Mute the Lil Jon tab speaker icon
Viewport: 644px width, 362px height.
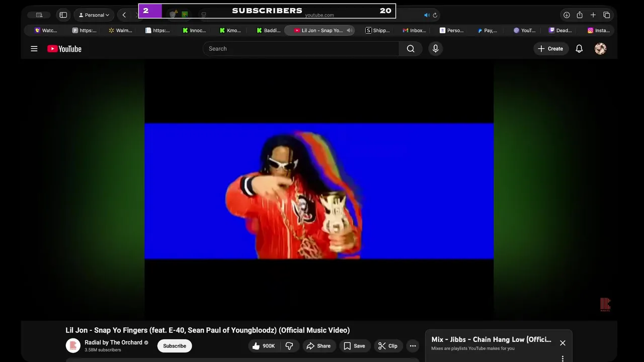click(x=349, y=31)
